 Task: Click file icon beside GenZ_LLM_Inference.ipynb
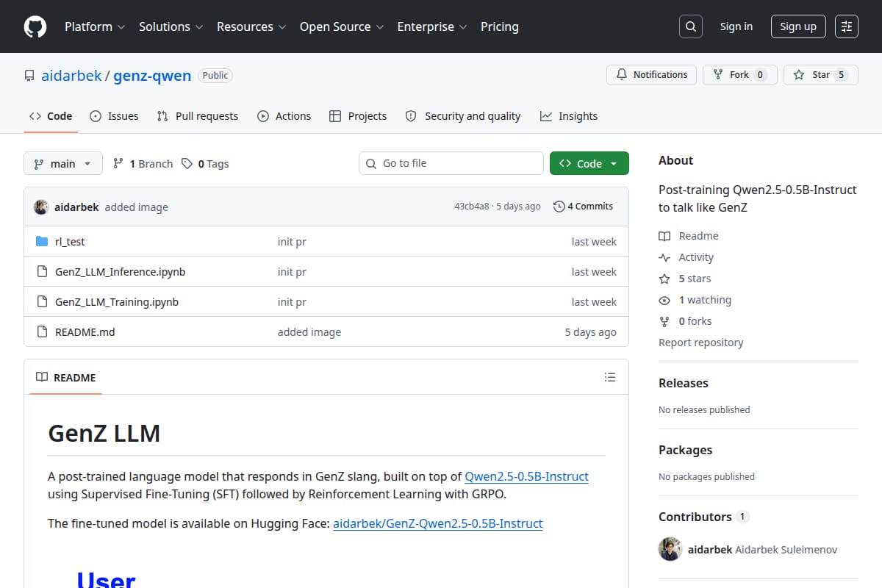pos(42,271)
